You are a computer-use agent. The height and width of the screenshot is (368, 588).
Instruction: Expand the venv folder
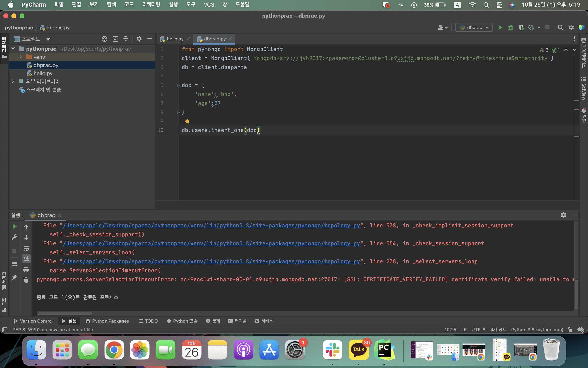(x=21, y=57)
